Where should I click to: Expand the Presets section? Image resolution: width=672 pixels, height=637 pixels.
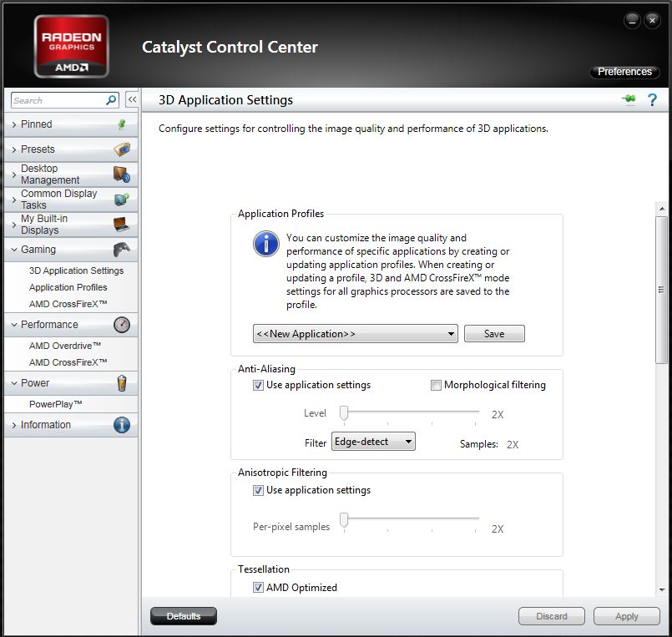pyautogui.click(x=14, y=149)
